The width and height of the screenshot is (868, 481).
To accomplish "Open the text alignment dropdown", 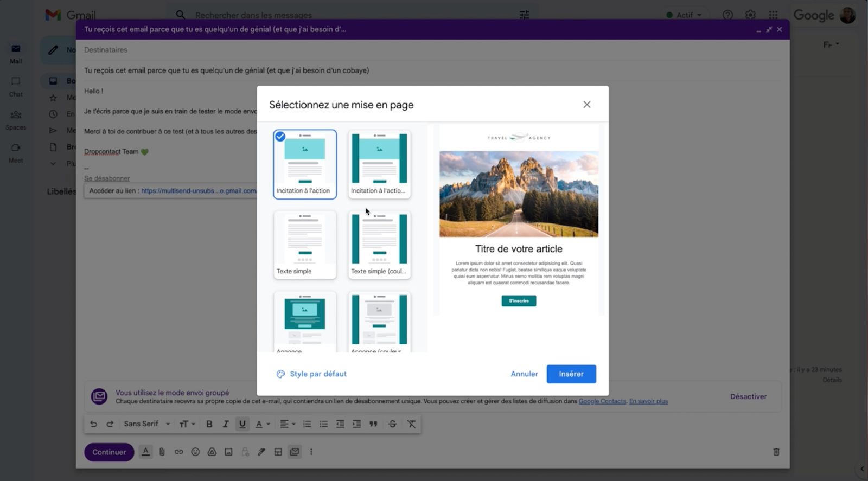I will [288, 424].
